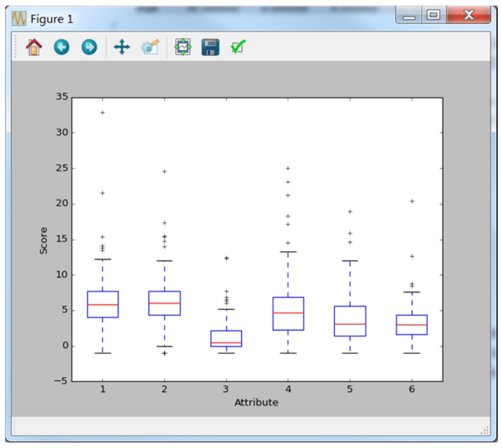
Task: Open the Configure subplots dialog
Action: pos(183,47)
